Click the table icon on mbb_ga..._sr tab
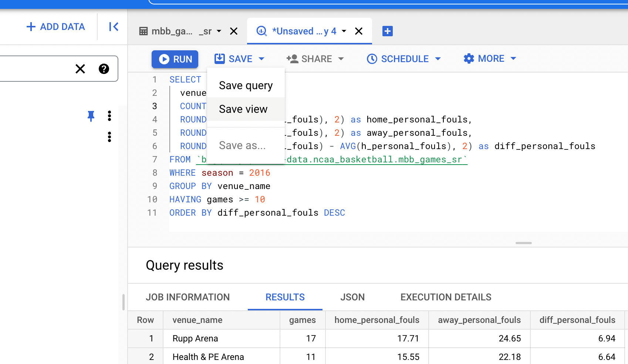The height and width of the screenshot is (364, 628). (x=144, y=31)
